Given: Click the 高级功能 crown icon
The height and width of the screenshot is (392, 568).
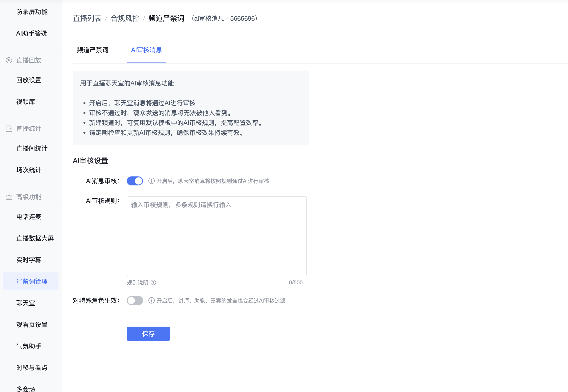Looking at the screenshot, I should pos(9,197).
